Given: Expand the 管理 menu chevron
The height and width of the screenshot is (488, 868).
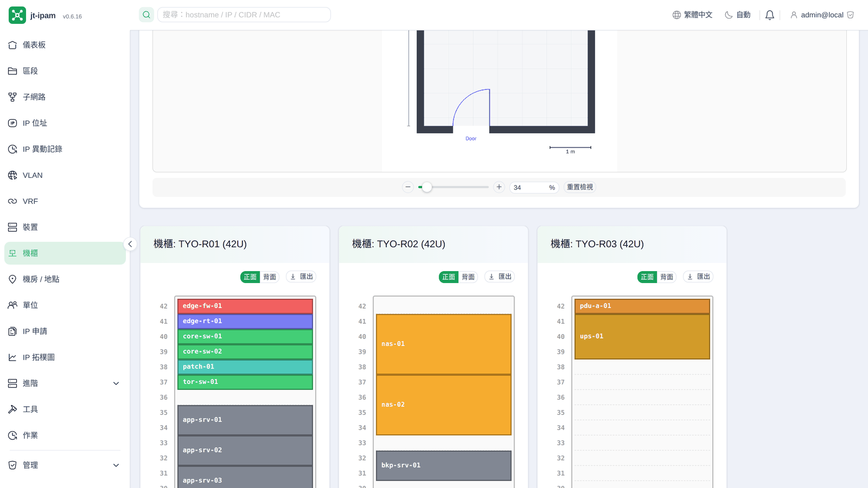Looking at the screenshot, I should [x=116, y=465].
